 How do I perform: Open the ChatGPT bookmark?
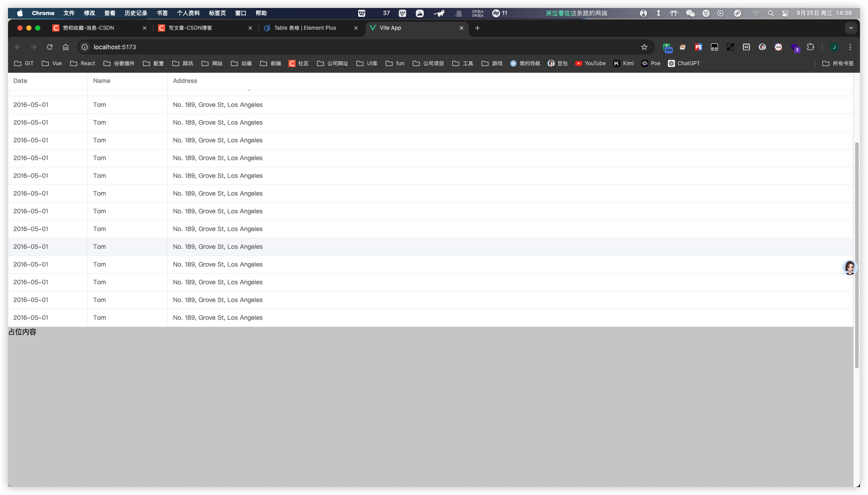coord(683,63)
